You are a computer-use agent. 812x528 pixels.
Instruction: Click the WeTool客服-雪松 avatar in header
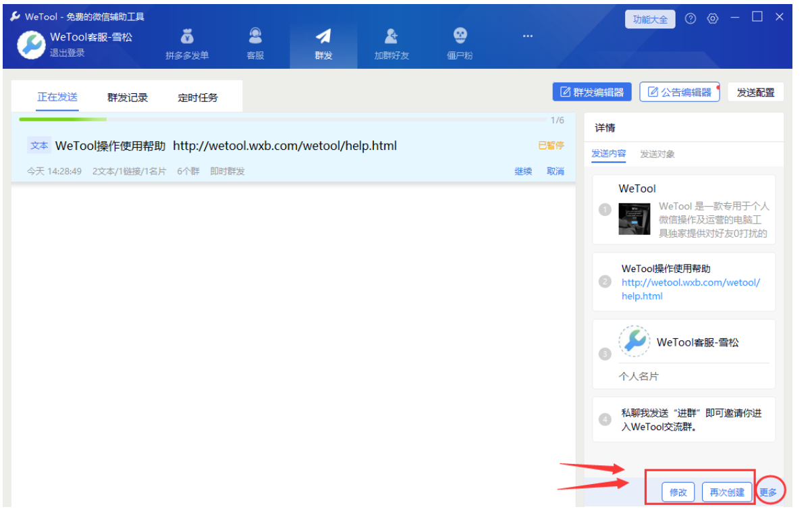pos(31,45)
